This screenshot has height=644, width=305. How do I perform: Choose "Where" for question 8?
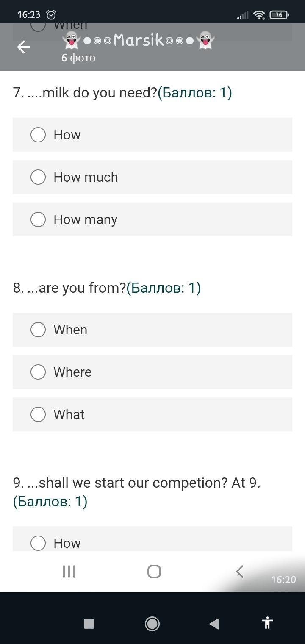[x=38, y=372]
